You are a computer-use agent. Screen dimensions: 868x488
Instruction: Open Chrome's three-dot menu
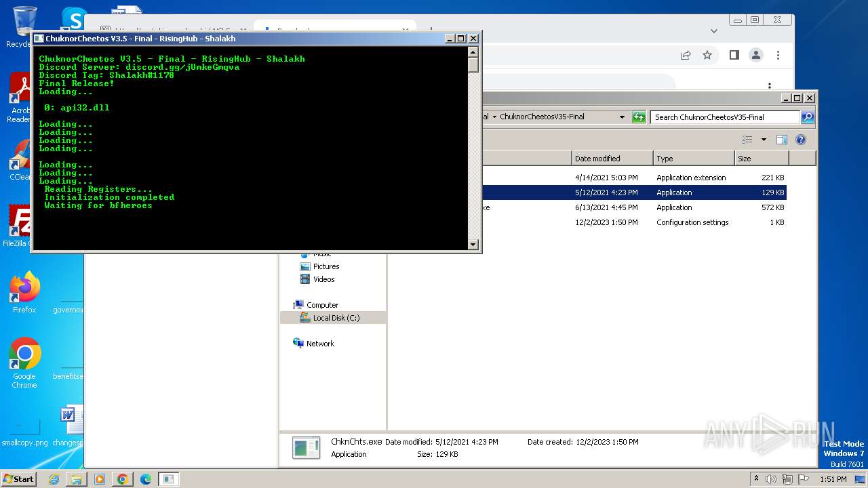click(778, 55)
